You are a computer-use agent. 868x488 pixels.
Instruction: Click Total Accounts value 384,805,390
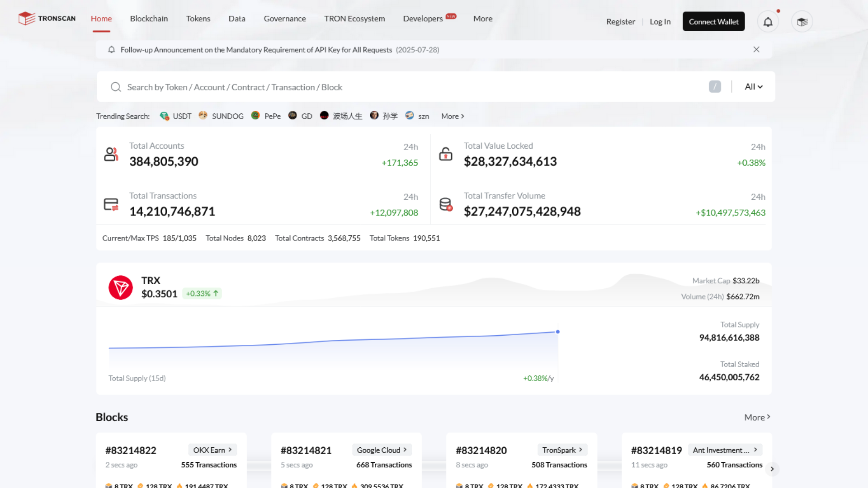click(x=164, y=161)
